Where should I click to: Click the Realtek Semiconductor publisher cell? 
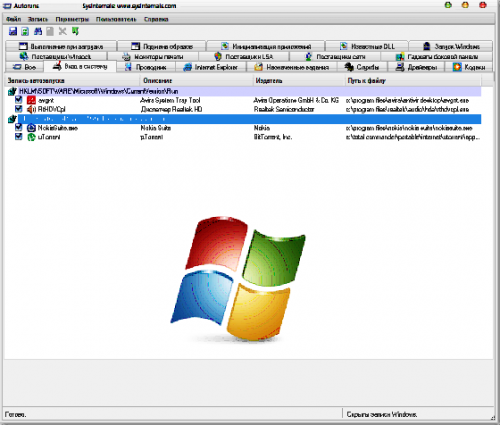[284, 109]
